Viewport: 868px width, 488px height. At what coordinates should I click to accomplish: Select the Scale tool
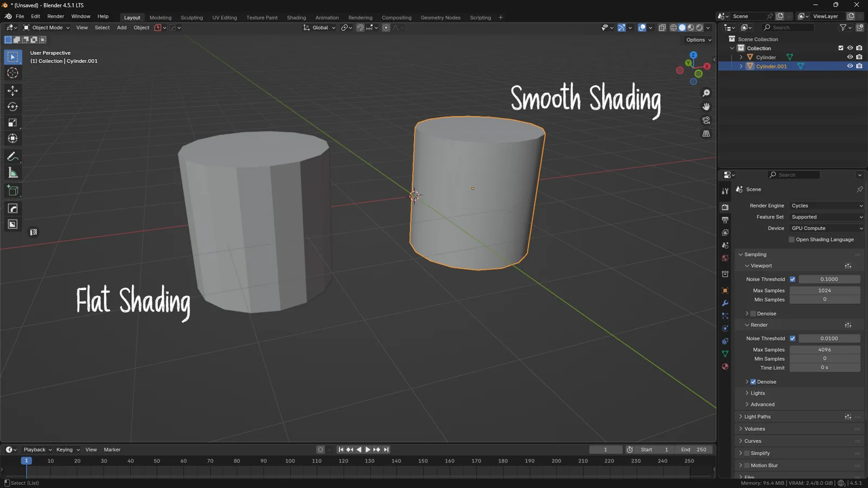coord(12,123)
